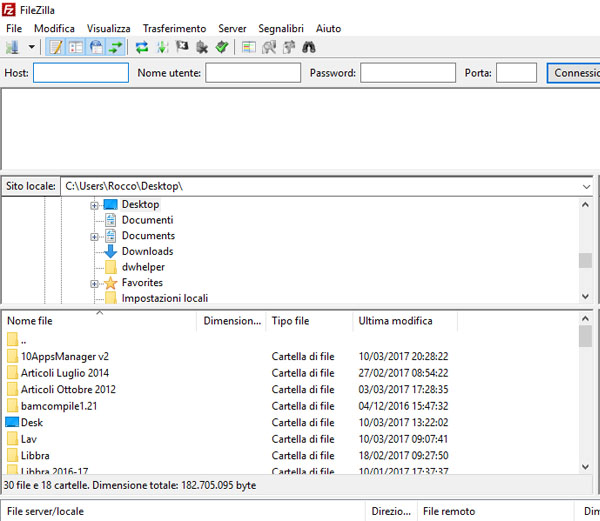The height and width of the screenshot is (521, 600).
Task: Click the disconnect from server icon
Action: pos(202,47)
